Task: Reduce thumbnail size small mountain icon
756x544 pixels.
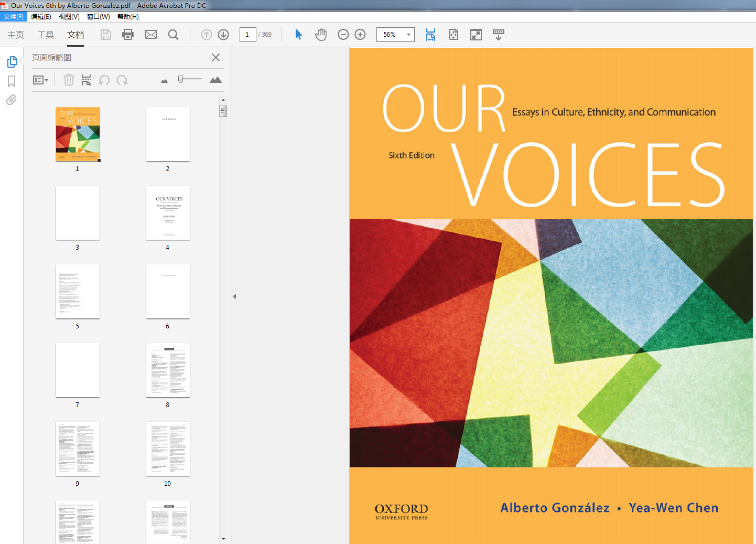Action: (x=164, y=81)
